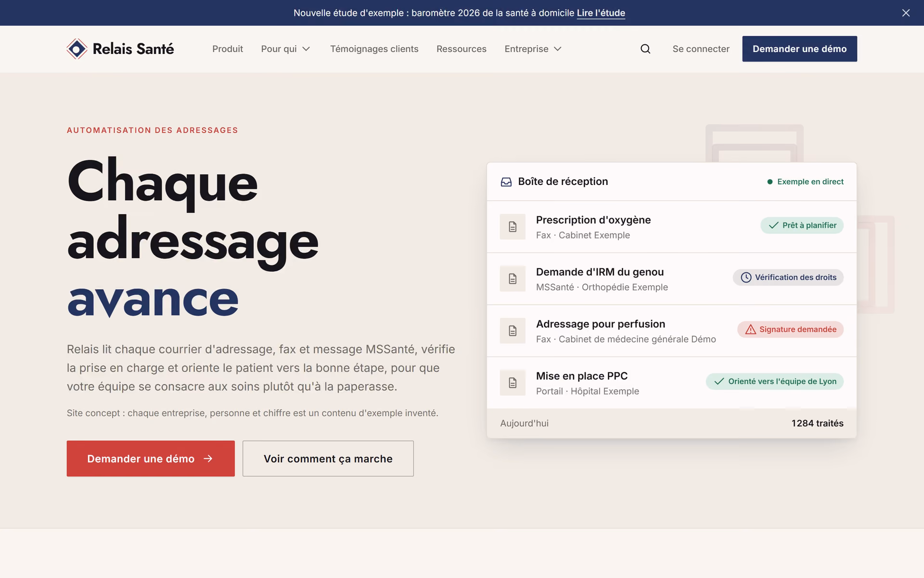Select the Demande d'IRM du genou title

click(x=600, y=272)
